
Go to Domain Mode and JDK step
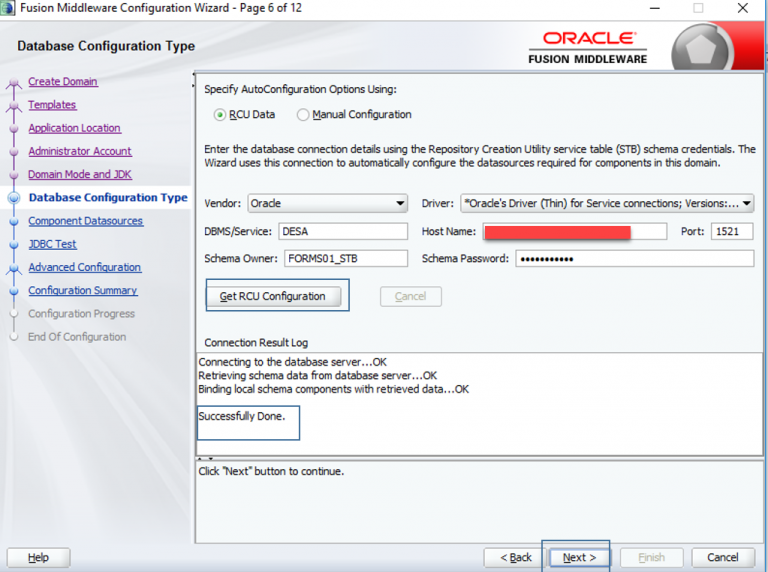[80, 174]
